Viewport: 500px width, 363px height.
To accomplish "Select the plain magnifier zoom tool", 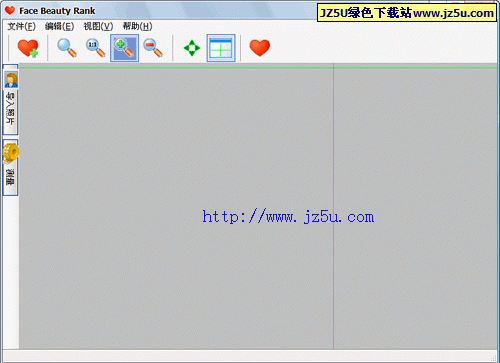I will coord(67,48).
